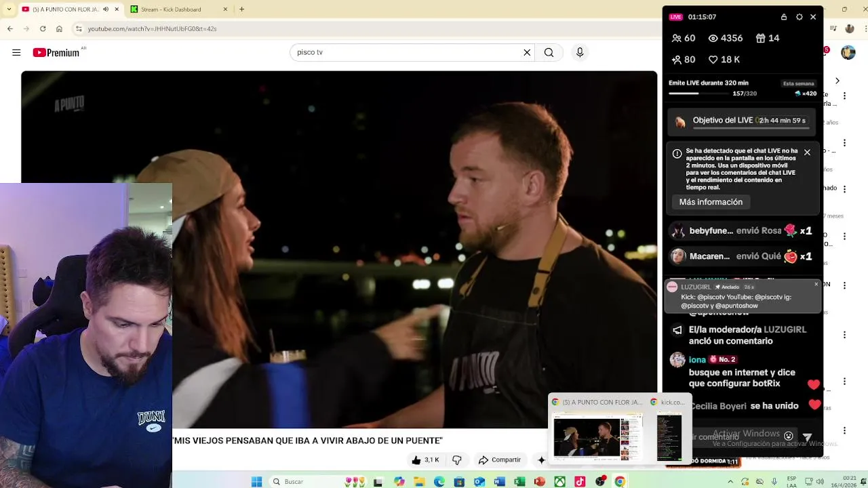The image size is (868, 488).
Task: Open the emoji picker in comment box
Action: pos(788,436)
